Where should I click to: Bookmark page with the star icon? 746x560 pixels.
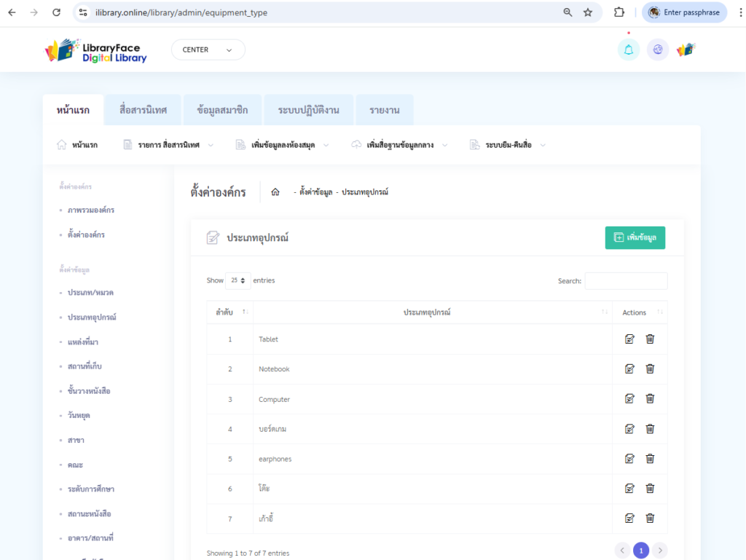pyautogui.click(x=588, y=12)
